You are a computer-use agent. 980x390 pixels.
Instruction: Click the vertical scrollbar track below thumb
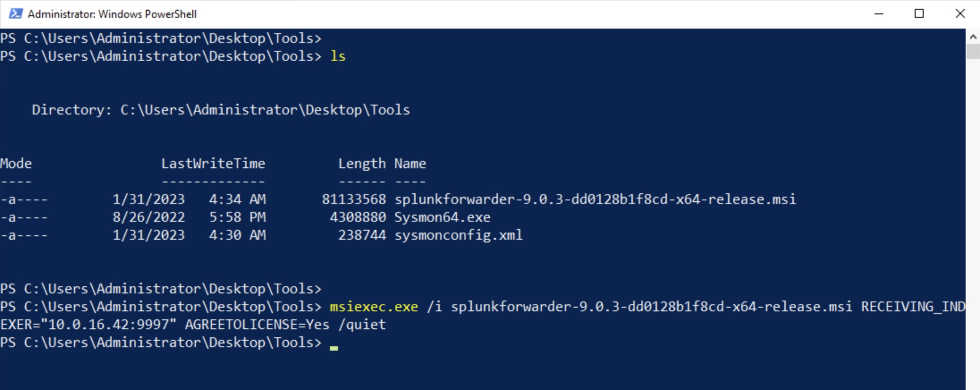[x=973, y=224]
